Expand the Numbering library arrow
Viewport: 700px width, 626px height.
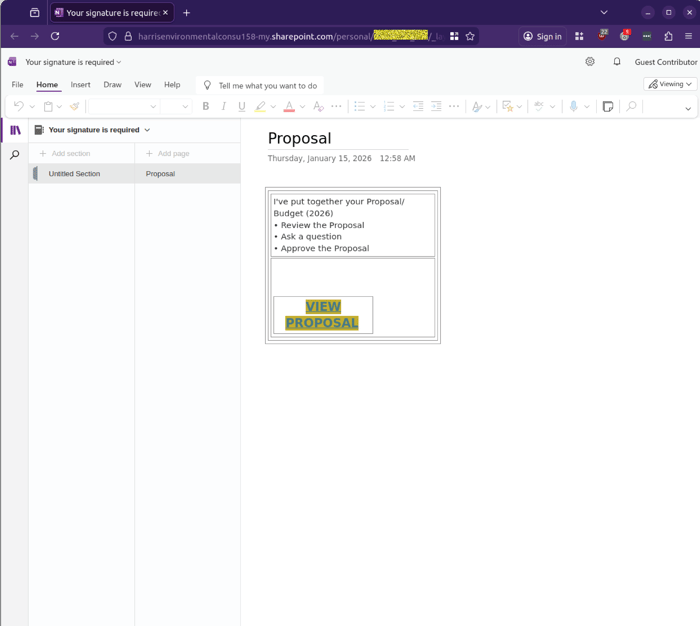pyautogui.click(x=402, y=107)
